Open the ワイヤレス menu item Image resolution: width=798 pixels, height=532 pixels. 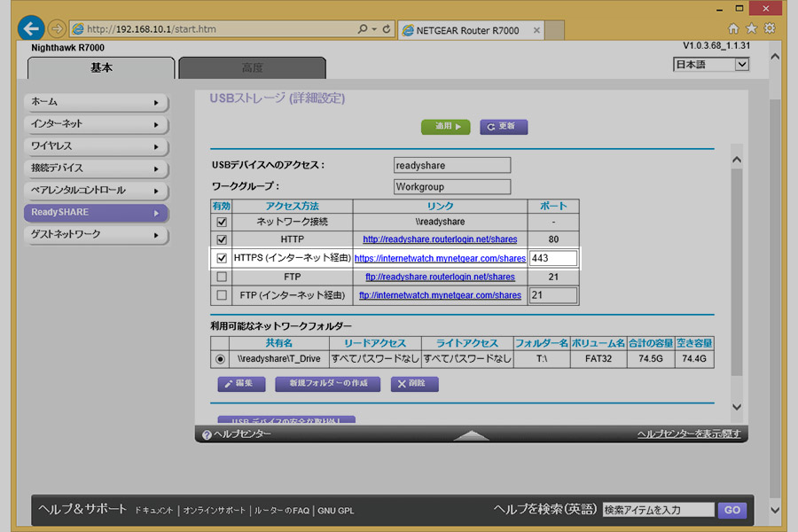click(x=95, y=146)
